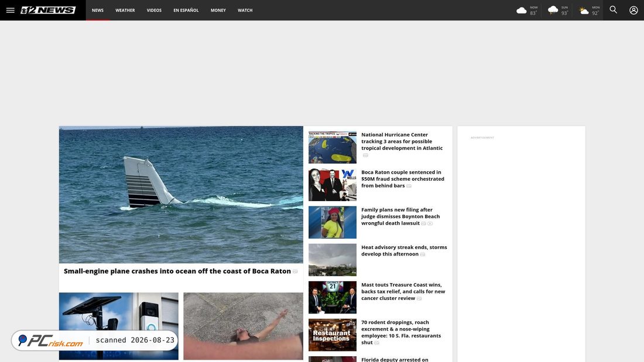Click the gallery icon after cancer cluster headline
644x362 pixels.
[x=419, y=299]
